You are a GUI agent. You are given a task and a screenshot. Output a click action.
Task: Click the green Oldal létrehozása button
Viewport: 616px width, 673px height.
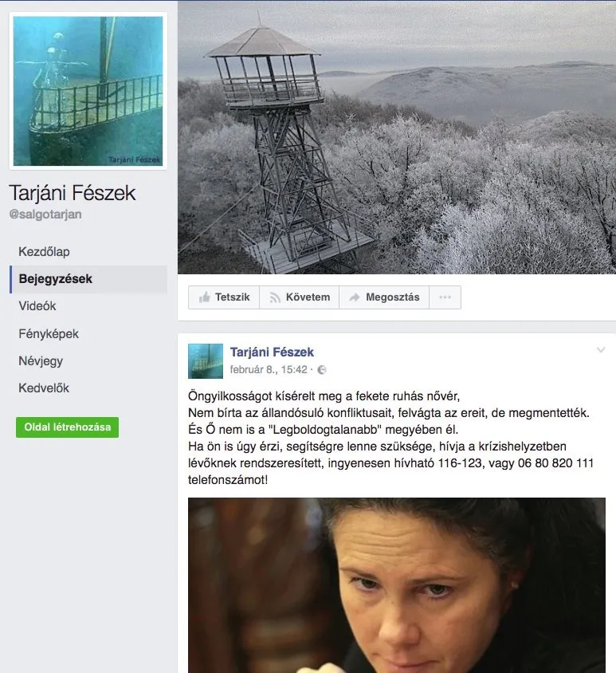coord(68,427)
